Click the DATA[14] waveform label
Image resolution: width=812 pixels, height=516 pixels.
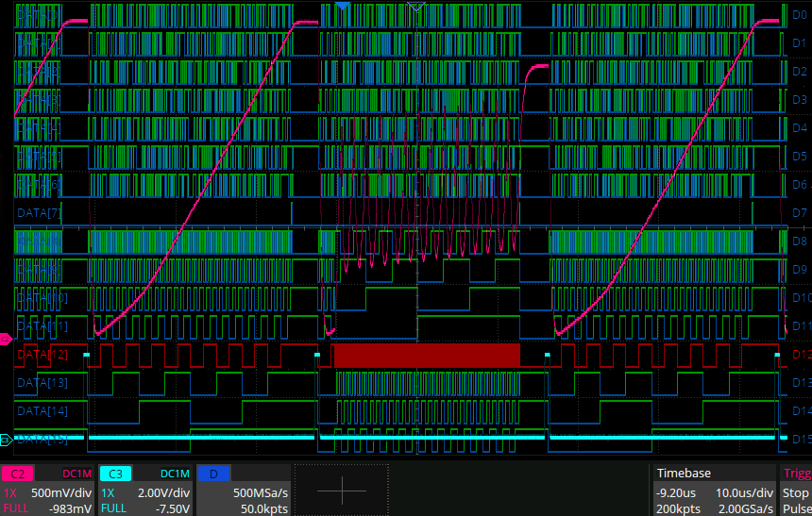(42, 411)
